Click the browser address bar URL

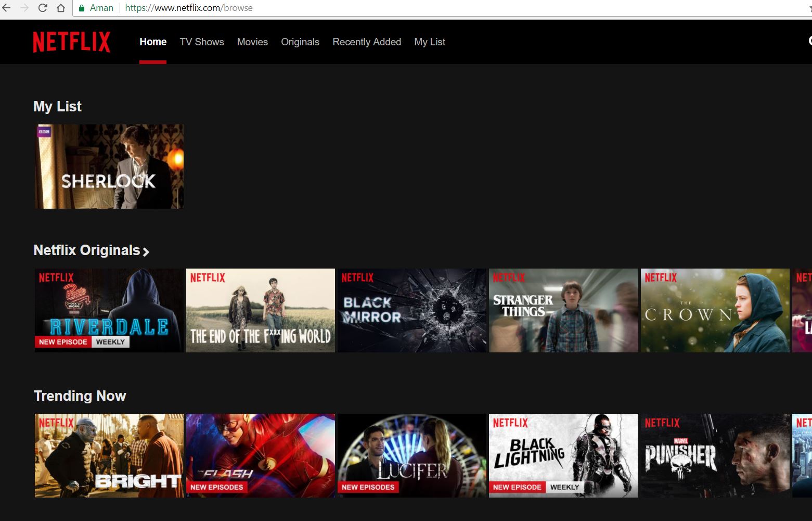(188, 8)
